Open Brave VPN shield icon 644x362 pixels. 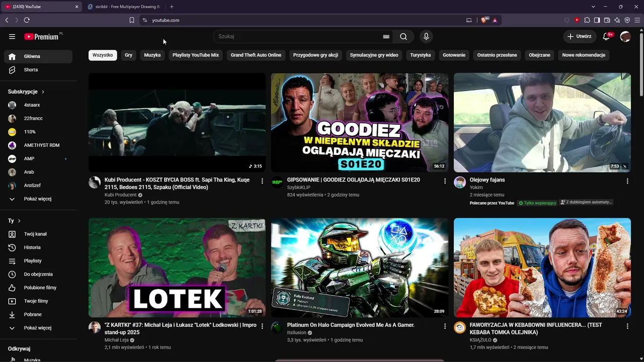(x=627, y=20)
